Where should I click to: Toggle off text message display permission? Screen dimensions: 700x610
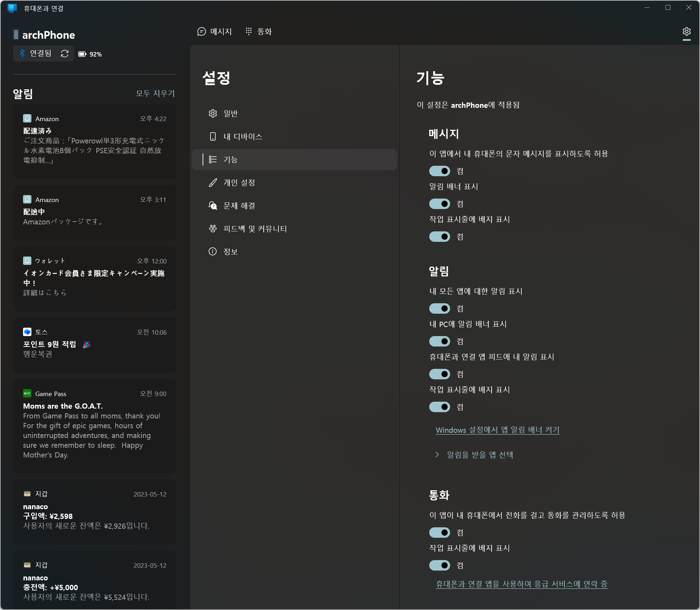click(439, 171)
